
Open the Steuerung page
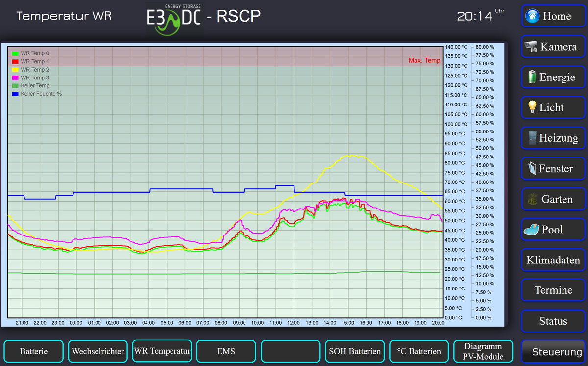pos(553,352)
